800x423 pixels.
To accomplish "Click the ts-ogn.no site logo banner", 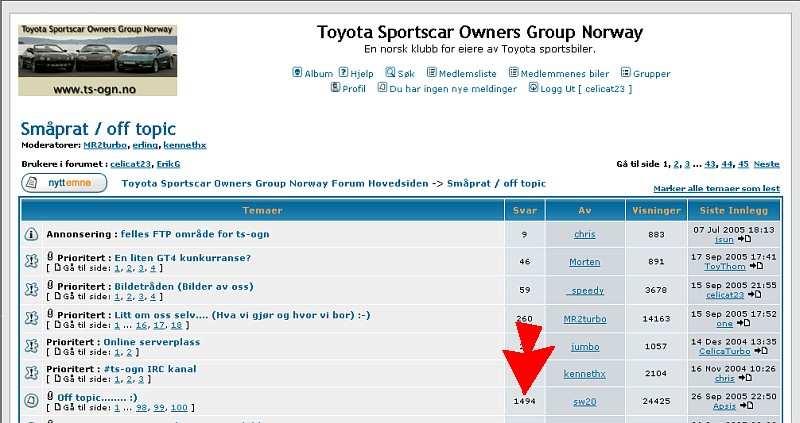I will click(x=97, y=60).
